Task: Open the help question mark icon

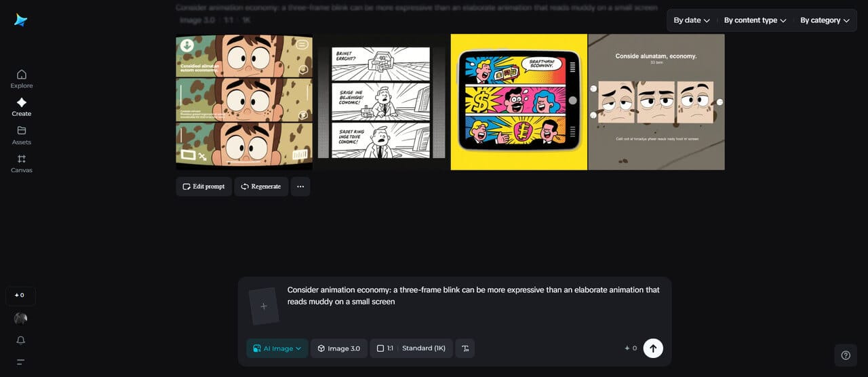Action: tap(846, 355)
